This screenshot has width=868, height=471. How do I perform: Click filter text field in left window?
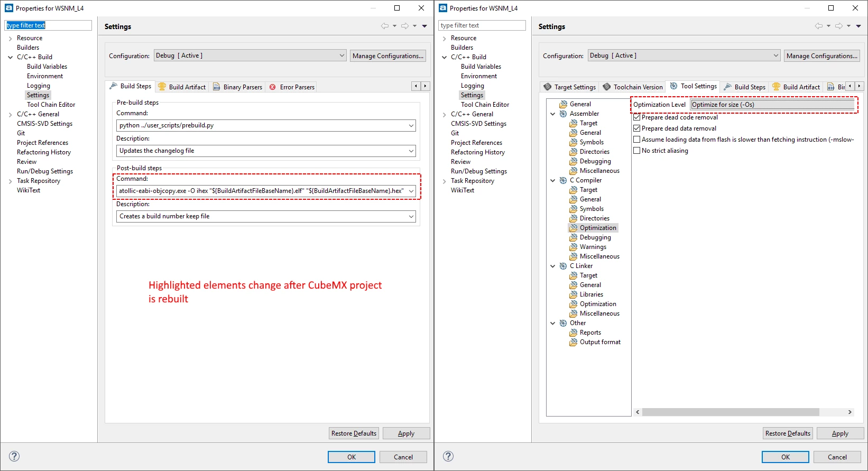point(48,25)
